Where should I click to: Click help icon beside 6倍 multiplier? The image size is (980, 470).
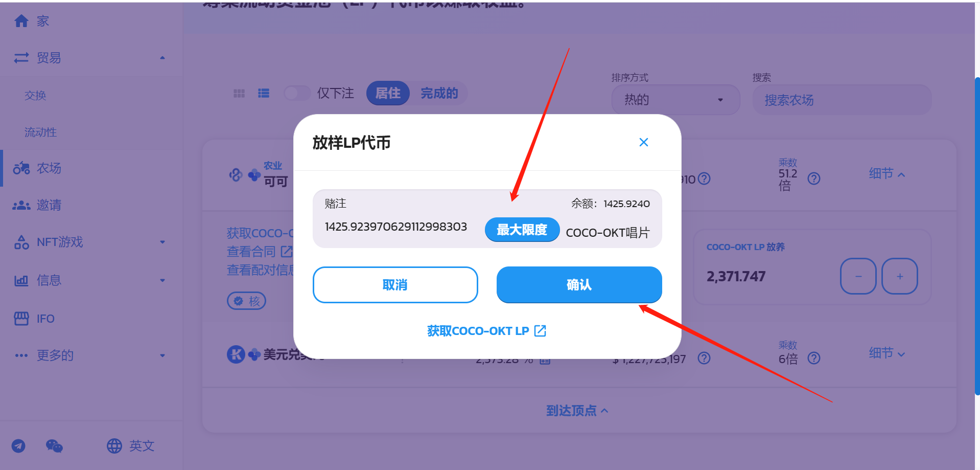[814, 358]
